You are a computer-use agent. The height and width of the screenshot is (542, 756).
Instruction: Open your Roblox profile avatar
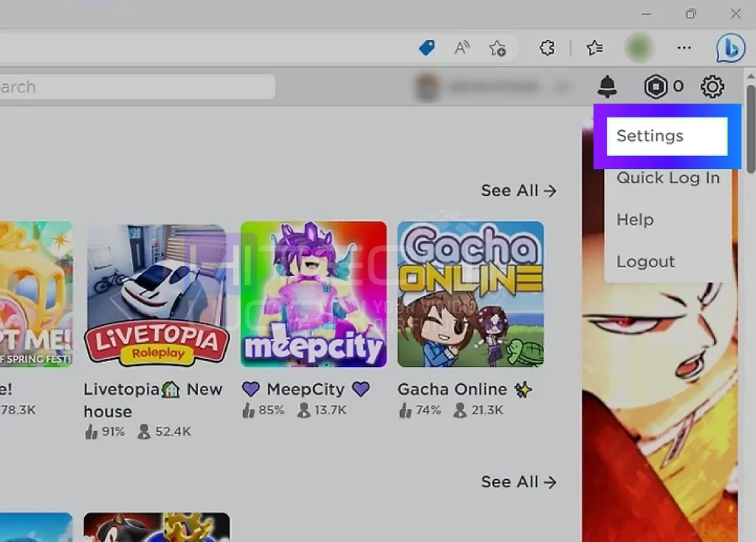click(639, 47)
